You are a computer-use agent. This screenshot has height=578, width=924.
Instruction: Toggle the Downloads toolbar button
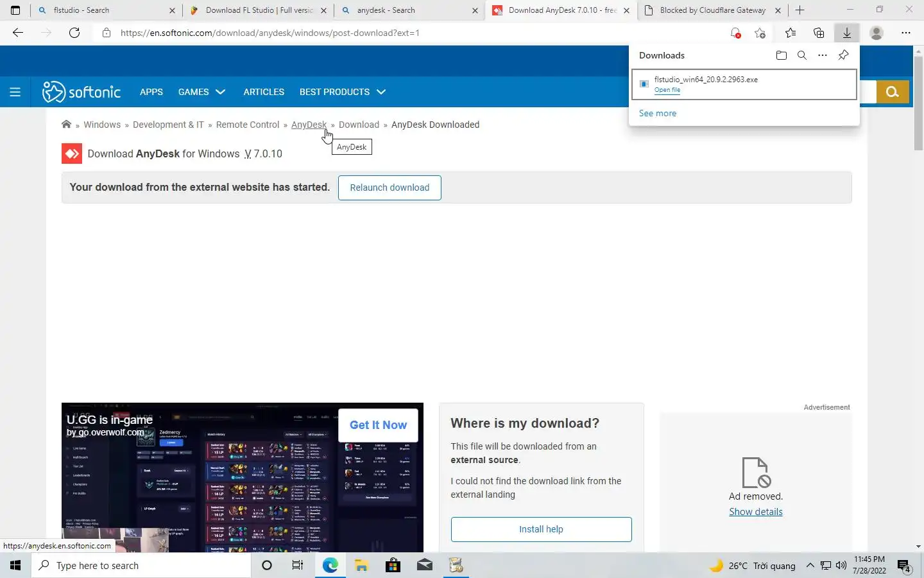(847, 33)
